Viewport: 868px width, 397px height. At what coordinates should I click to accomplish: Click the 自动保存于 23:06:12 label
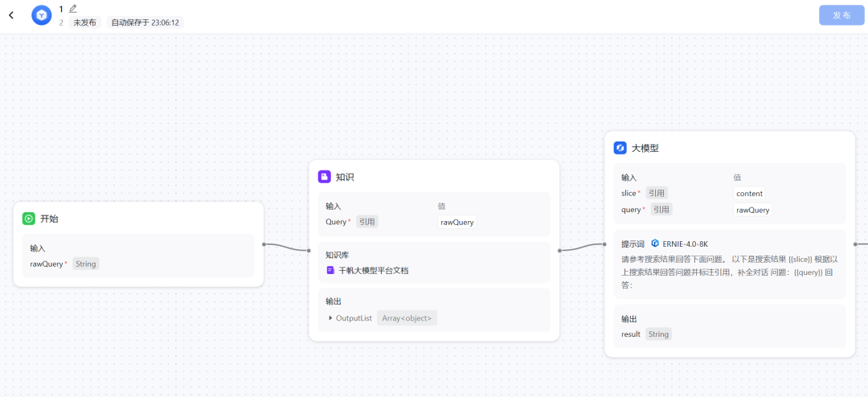pos(145,23)
